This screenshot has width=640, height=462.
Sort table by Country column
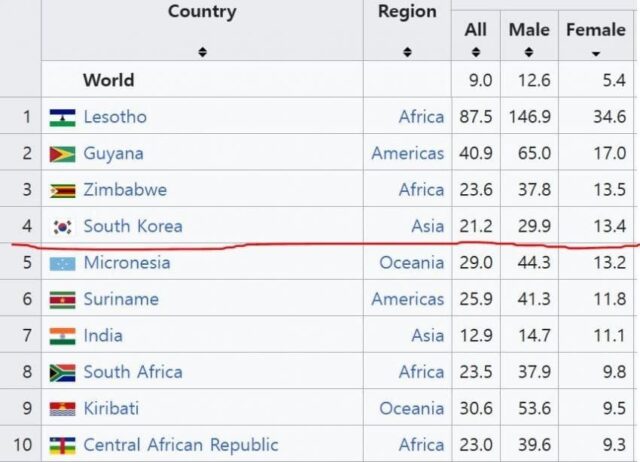(202, 51)
